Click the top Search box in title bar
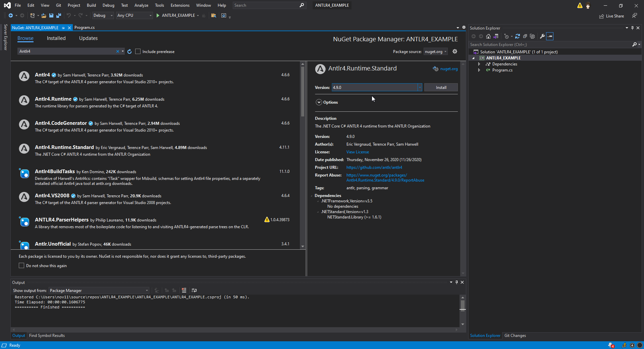This screenshot has width=644, height=349. pos(269,5)
